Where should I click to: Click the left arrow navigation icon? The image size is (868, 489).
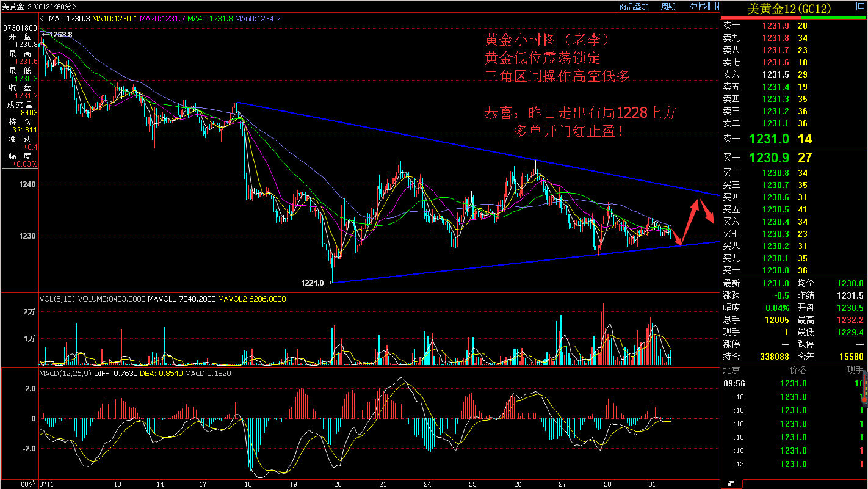(x=692, y=6)
